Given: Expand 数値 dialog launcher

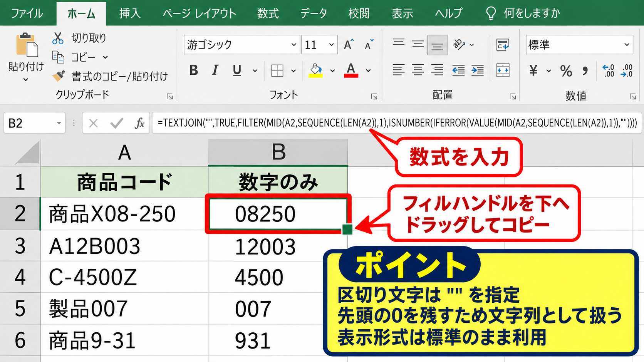Looking at the screenshot, I should pyautogui.click(x=633, y=97).
